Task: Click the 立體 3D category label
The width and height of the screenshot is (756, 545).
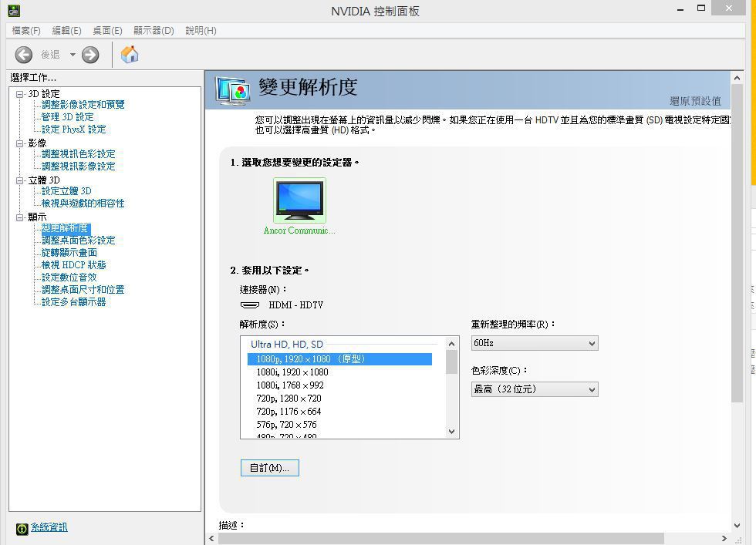Action: click(x=44, y=180)
